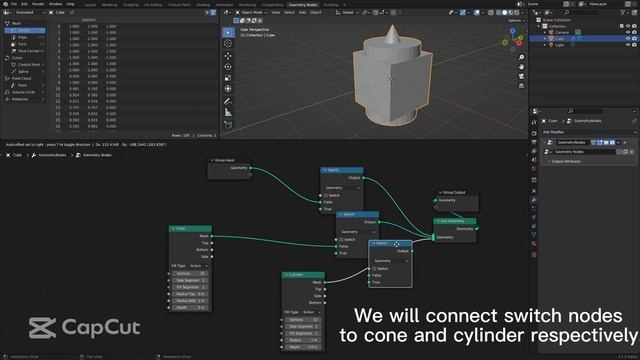640x360 pixels.
Task: Select the Join Geometry node header
Action: coord(454,221)
